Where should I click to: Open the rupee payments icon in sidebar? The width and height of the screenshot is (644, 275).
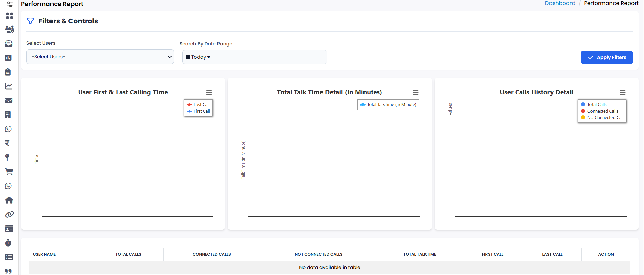[7, 143]
